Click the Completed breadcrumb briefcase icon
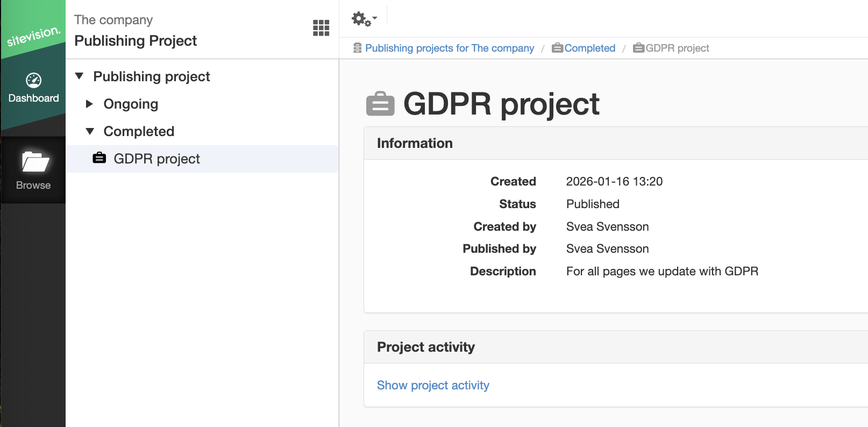The height and width of the screenshot is (427, 868). pyautogui.click(x=558, y=48)
